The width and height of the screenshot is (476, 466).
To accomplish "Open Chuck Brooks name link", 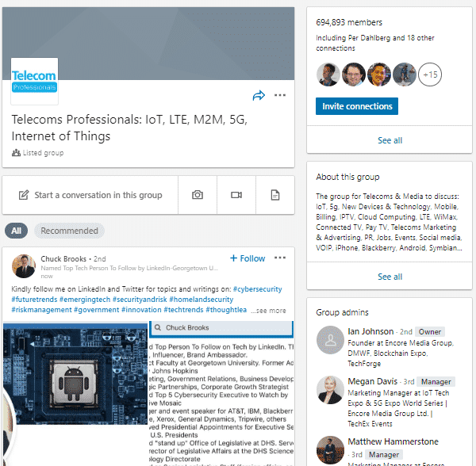I will click(x=63, y=258).
